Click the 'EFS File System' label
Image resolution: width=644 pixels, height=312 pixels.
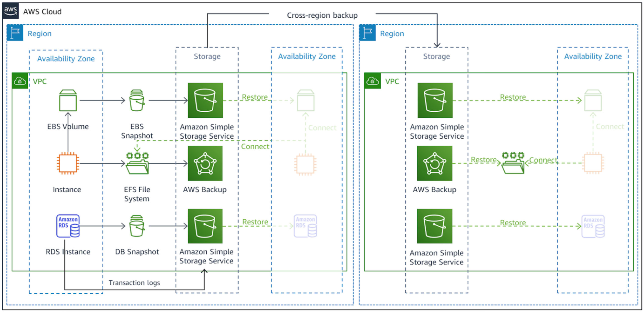pyautogui.click(x=137, y=194)
